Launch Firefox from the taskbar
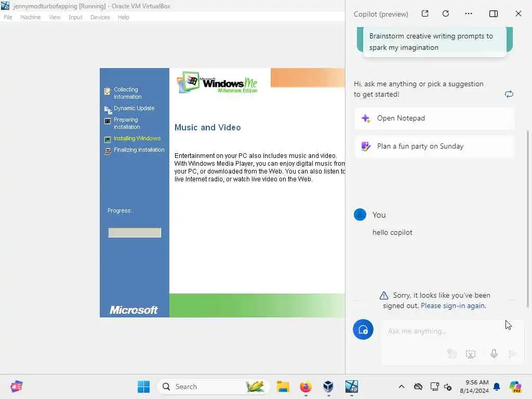The image size is (532, 399). [305, 387]
